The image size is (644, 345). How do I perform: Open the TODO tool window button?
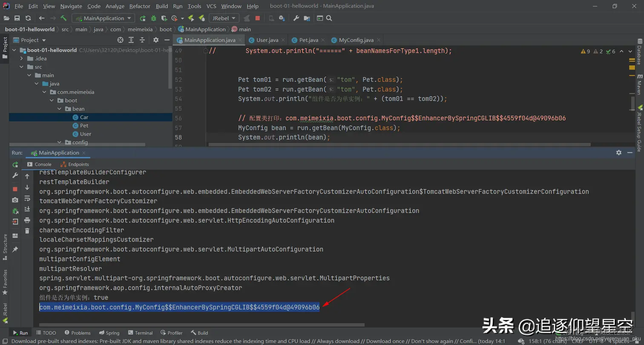pos(46,333)
